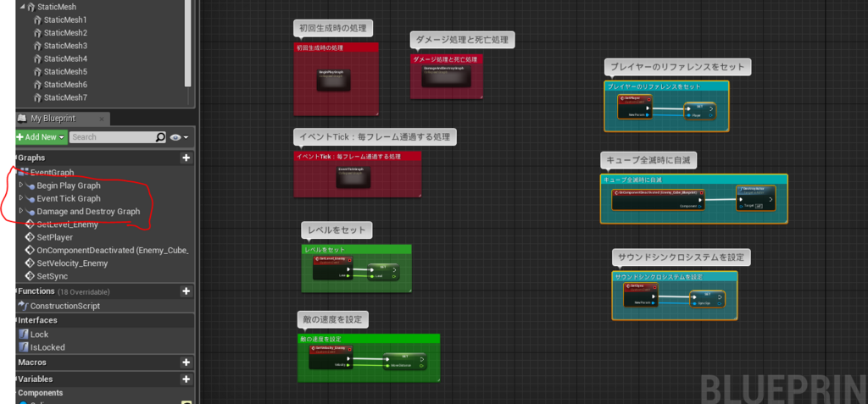This screenshot has width=868, height=404.
Task: Select StaticMesh5 in the components tree
Action: [x=65, y=72]
